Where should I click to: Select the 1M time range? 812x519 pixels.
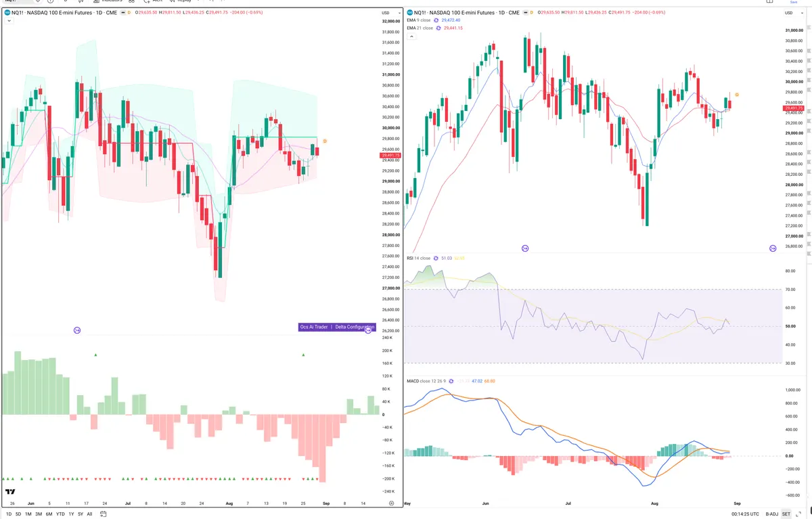coord(28,514)
